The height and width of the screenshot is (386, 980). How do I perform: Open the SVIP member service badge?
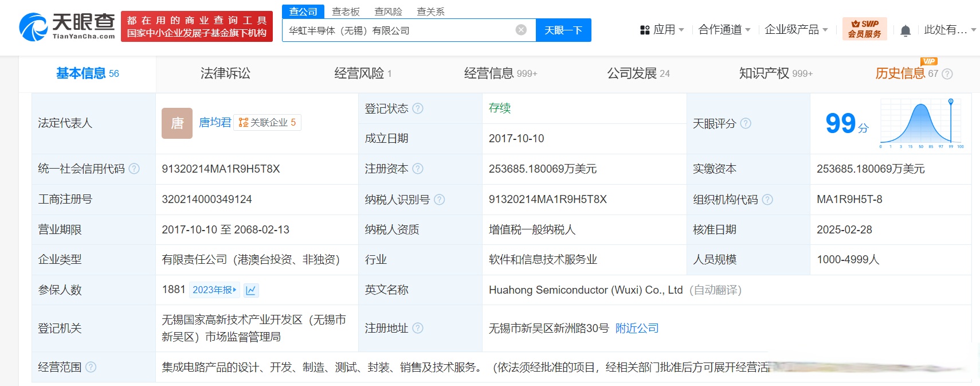coord(864,29)
